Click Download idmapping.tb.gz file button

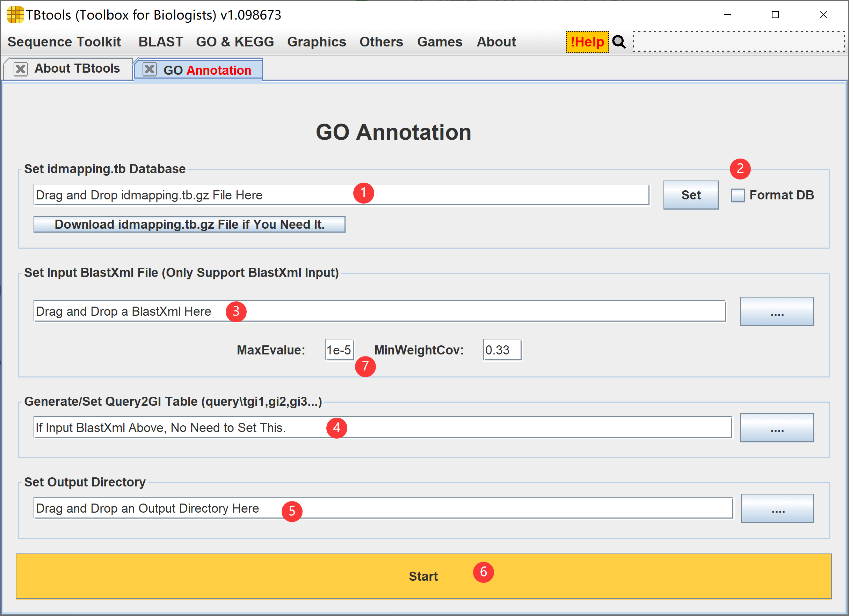coord(189,225)
